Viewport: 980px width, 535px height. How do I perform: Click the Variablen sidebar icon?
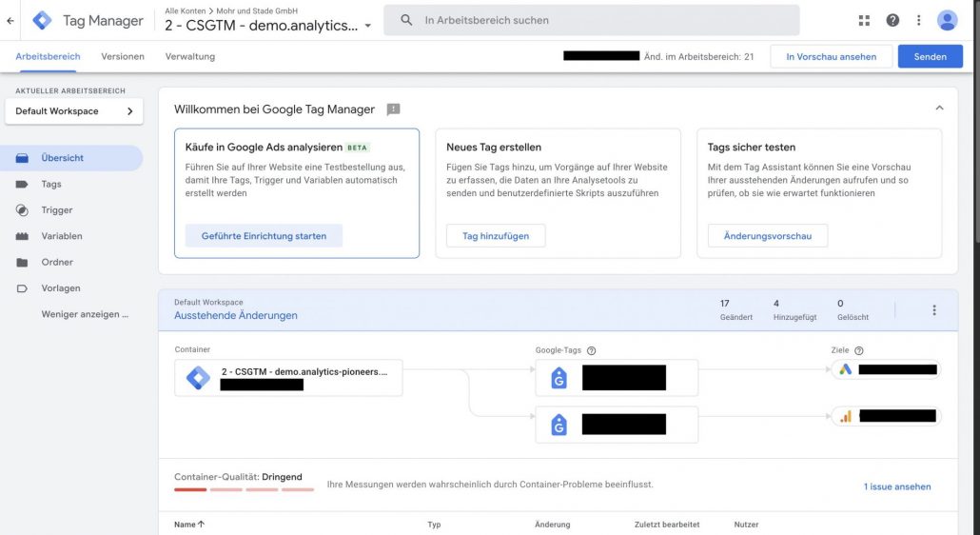[22, 236]
